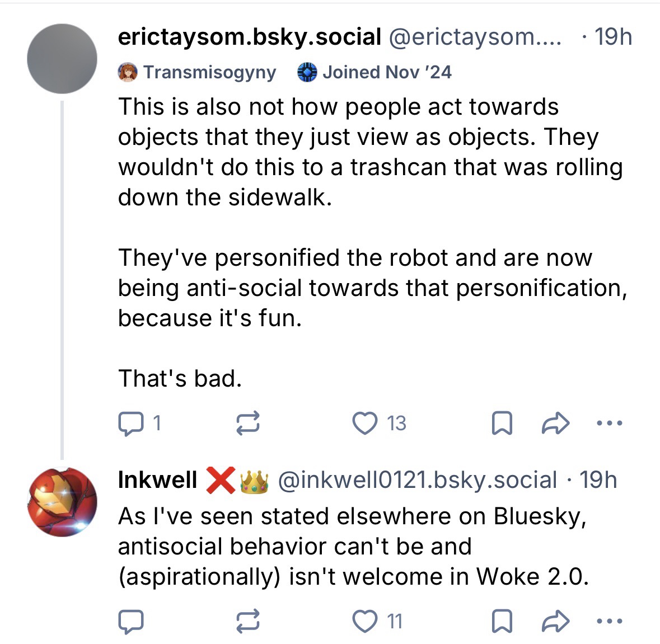Open more options for erictaysom's post
This screenshot has height=644, width=660.
pyautogui.click(x=609, y=424)
